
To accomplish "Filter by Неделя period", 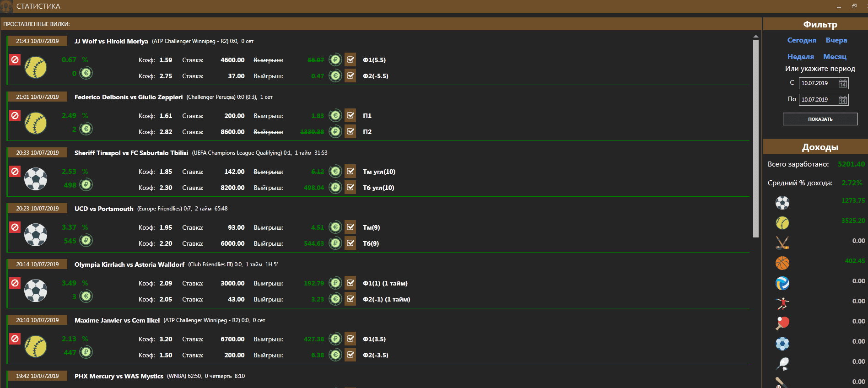I will (800, 57).
